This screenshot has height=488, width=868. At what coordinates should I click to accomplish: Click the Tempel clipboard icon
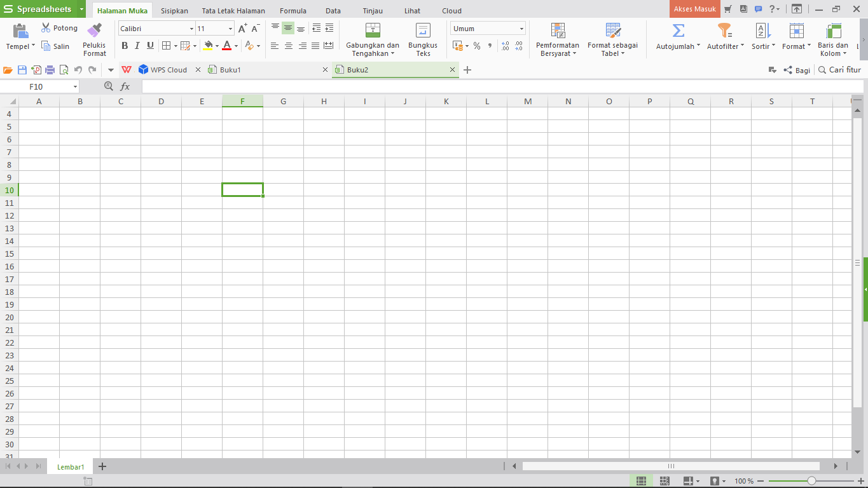21,31
